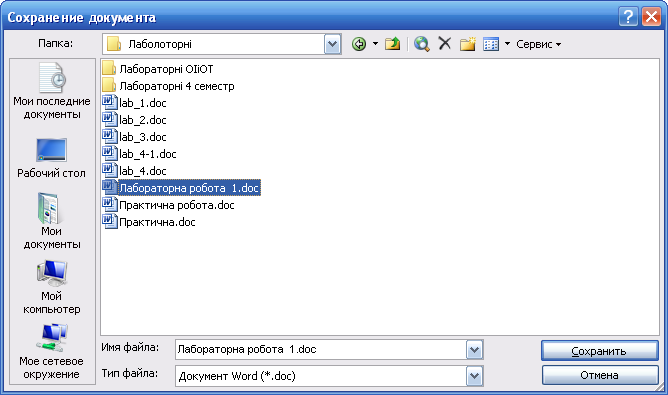Select Практична робота.doc file name

[x=177, y=205]
